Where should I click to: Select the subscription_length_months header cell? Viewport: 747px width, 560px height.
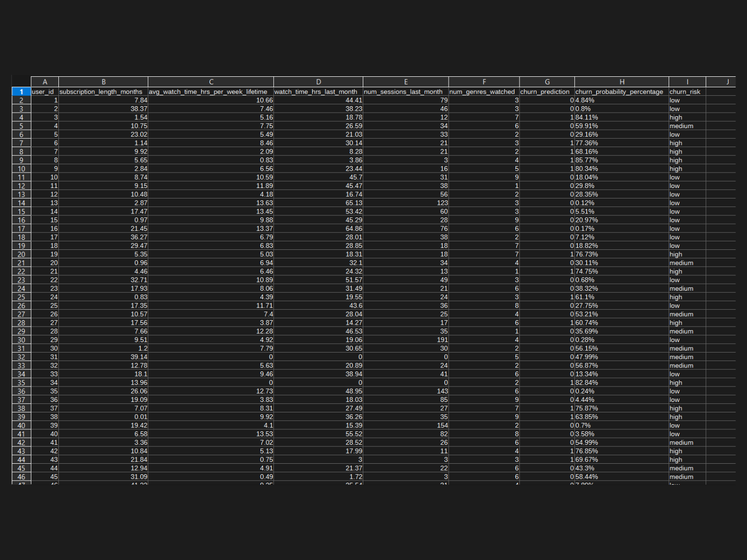103,92
